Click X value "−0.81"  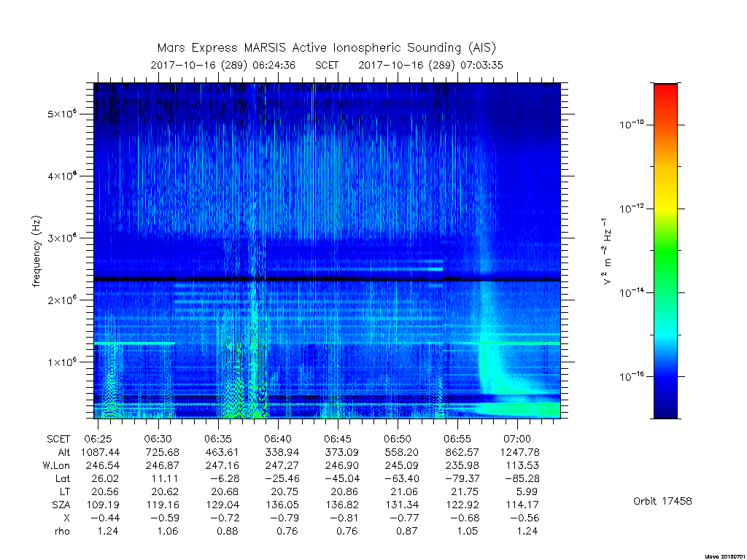point(344,518)
